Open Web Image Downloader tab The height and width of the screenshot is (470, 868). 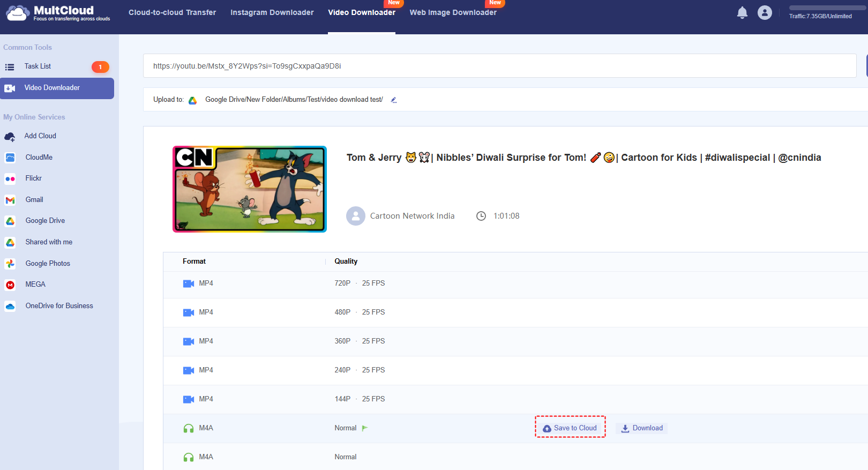point(453,12)
